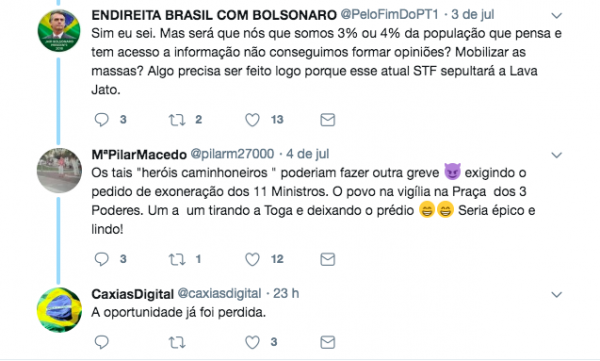
Task: Open options chevron on ENDIREITA BRASIL tweet
Action: (x=556, y=16)
